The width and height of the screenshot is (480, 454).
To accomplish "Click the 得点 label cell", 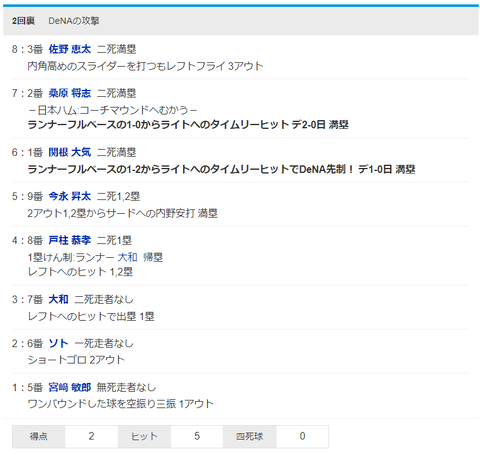I will [39, 436].
